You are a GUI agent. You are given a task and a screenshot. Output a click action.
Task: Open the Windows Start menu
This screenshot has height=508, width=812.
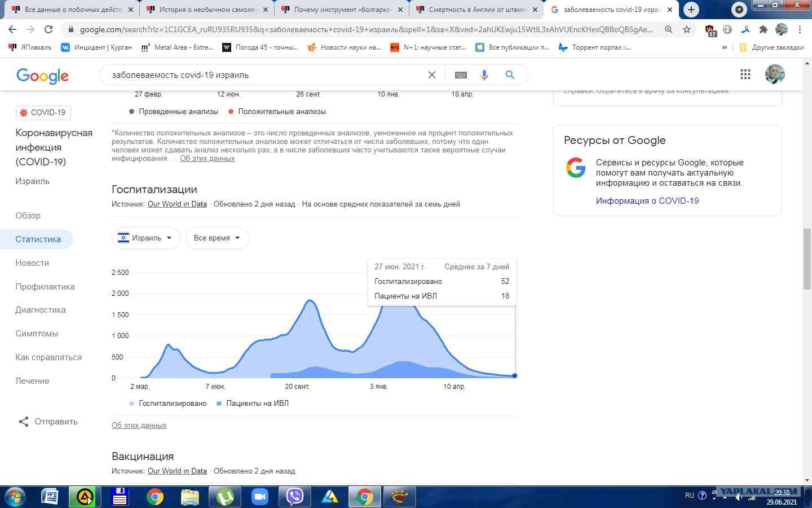point(15,497)
